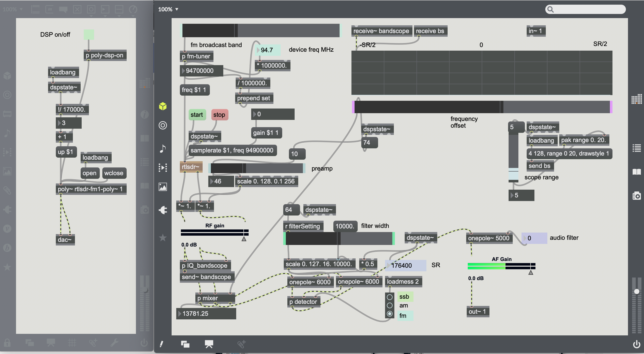Click the bandscope spectrum display
The width and height of the screenshot is (644, 354).
(482, 73)
